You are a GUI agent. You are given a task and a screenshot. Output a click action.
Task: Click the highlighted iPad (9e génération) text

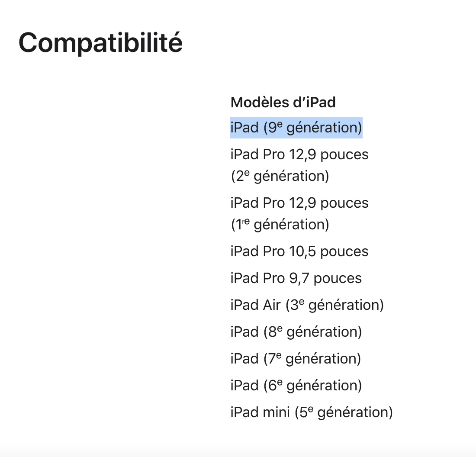[x=296, y=128]
